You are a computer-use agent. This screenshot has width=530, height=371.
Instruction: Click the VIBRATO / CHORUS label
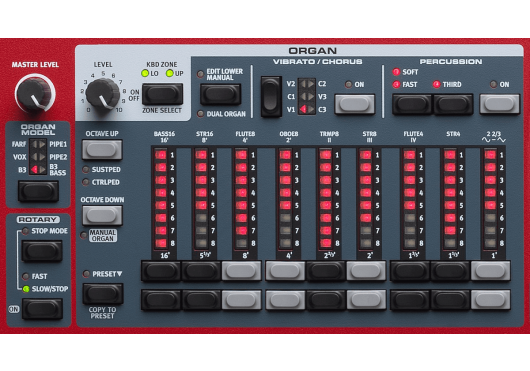pos(318,61)
